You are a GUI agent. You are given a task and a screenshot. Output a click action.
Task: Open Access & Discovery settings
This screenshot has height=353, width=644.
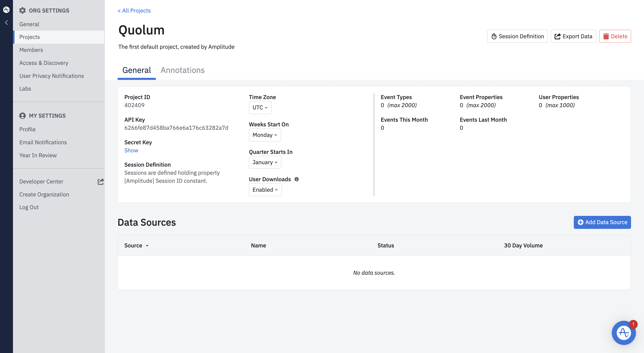tap(44, 63)
